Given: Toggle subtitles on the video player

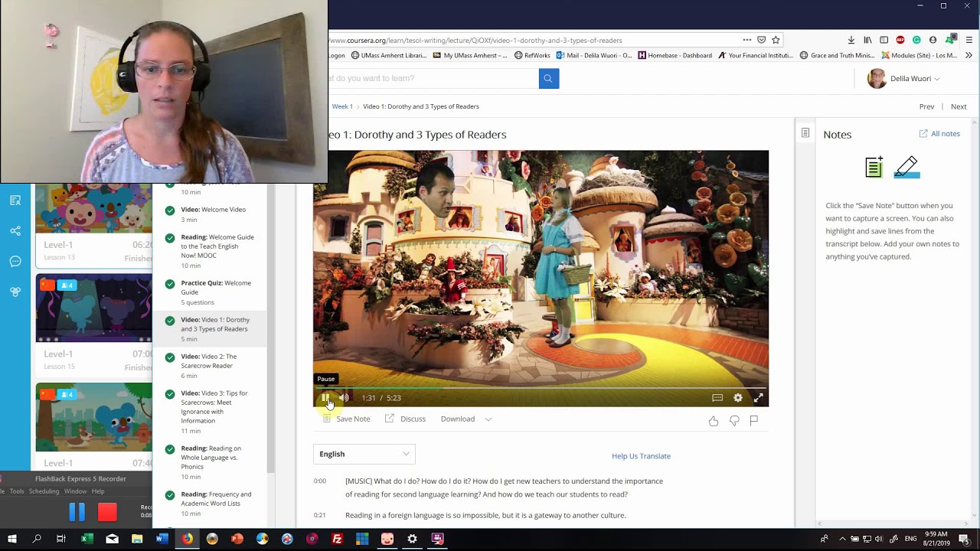Looking at the screenshot, I should coord(717,398).
